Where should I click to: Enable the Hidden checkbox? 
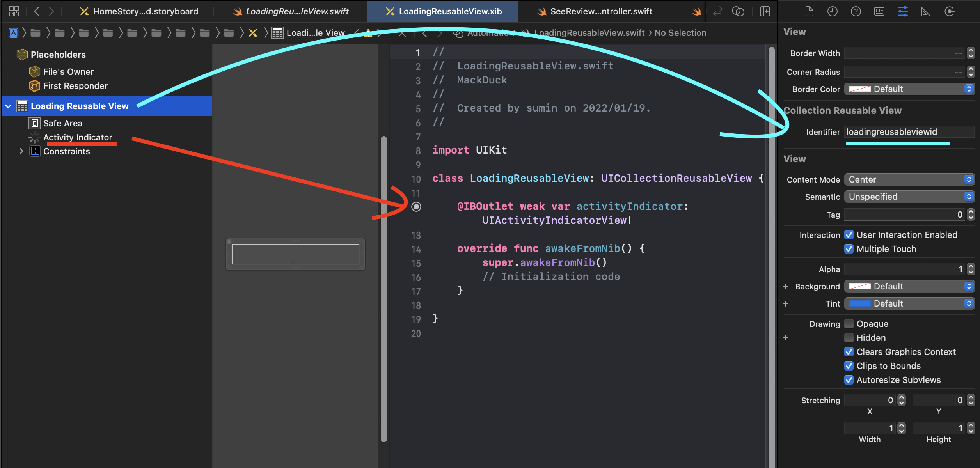click(849, 338)
